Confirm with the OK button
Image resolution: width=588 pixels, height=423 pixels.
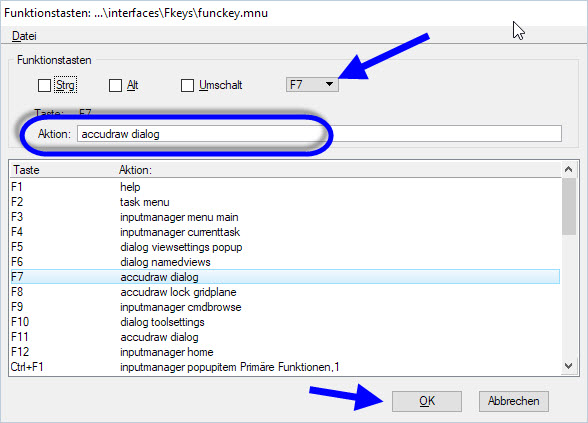click(427, 401)
